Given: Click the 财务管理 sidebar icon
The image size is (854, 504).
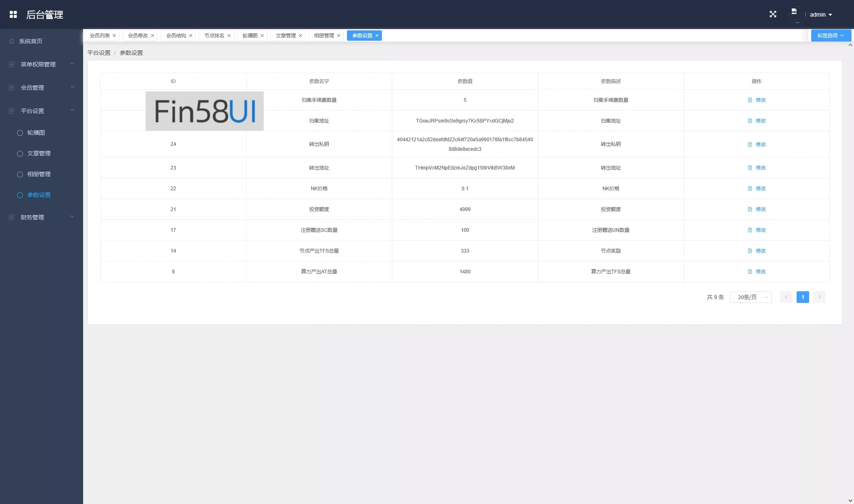Looking at the screenshot, I should [x=12, y=217].
